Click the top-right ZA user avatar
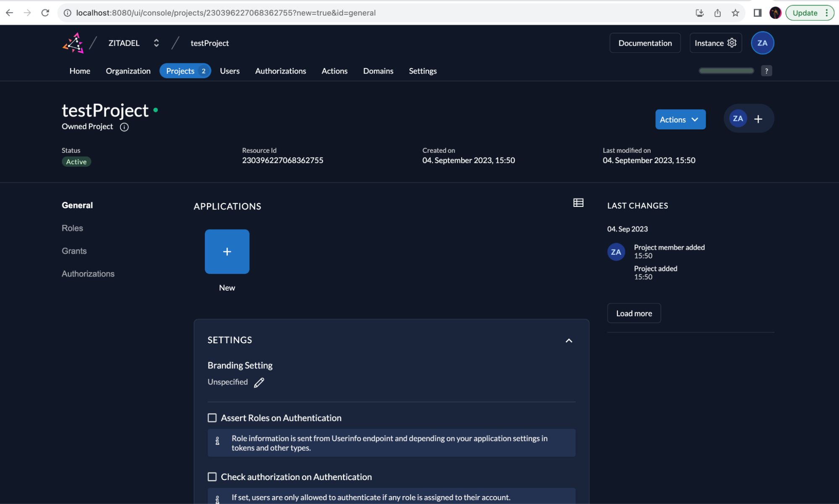This screenshot has width=839, height=504. pos(762,43)
